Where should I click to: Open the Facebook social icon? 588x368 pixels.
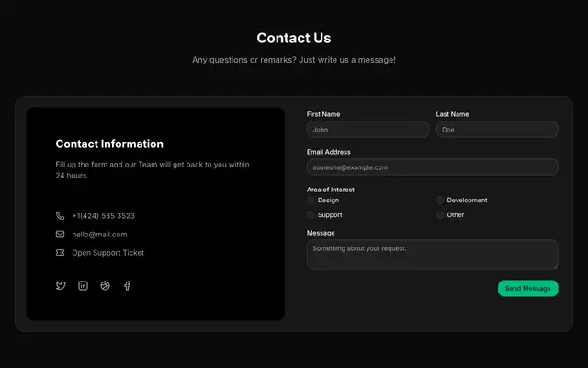pos(128,286)
